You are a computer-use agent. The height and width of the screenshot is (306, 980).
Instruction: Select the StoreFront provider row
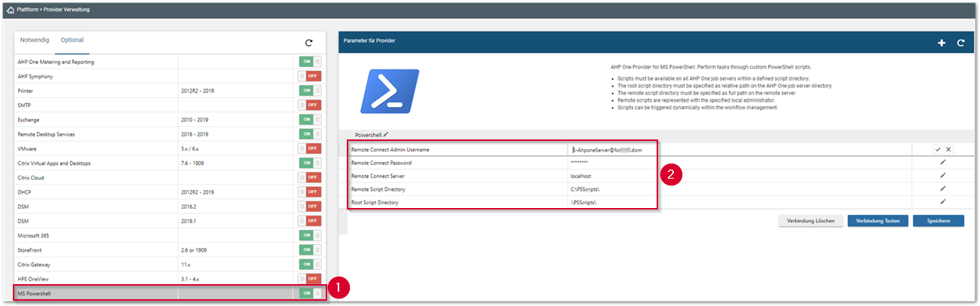click(x=171, y=249)
